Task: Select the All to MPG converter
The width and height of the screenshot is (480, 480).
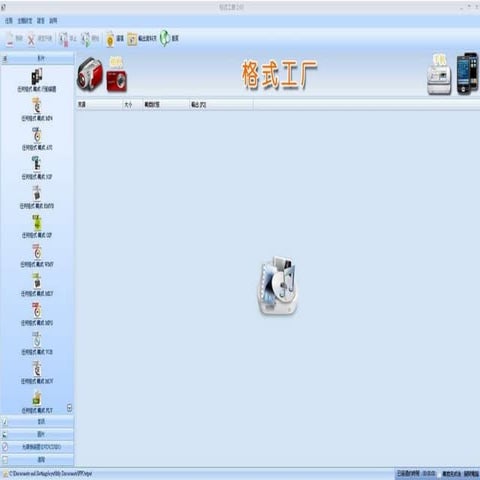Action: click(x=37, y=314)
